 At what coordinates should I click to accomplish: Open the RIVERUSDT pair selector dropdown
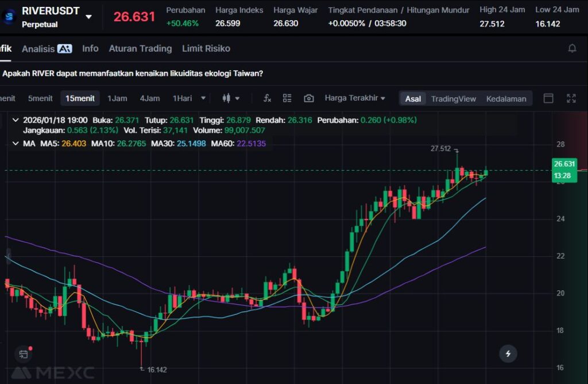point(88,17)
